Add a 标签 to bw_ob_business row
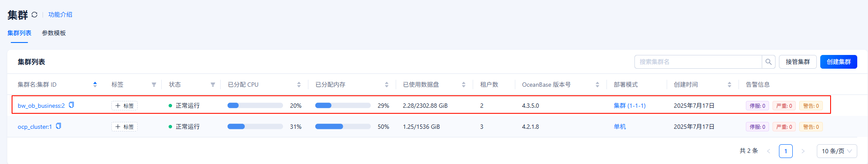This screenshot has height=164, width=868. pyautogui.click(x=124, y=106)
